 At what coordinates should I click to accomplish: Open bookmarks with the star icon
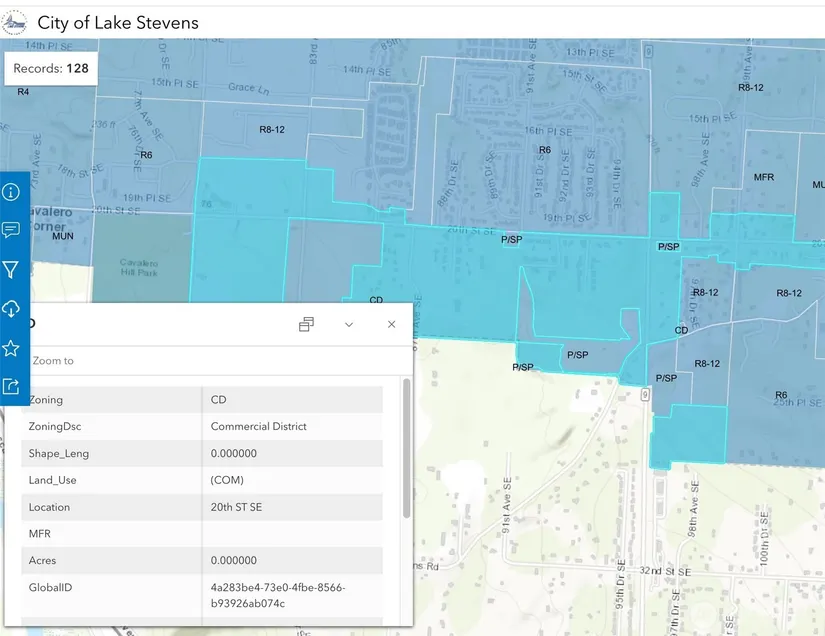11,348
